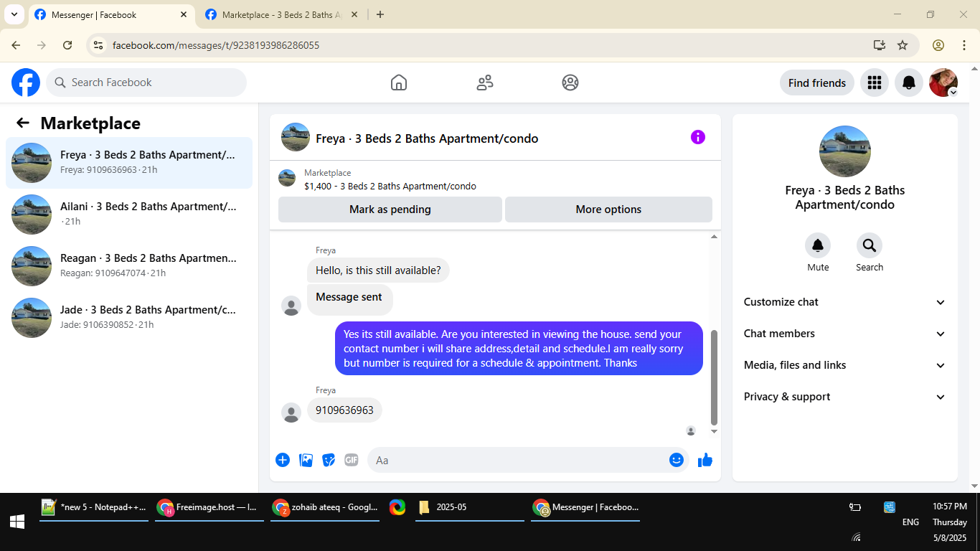Open the emoji picker in the message box

(677, 460)
